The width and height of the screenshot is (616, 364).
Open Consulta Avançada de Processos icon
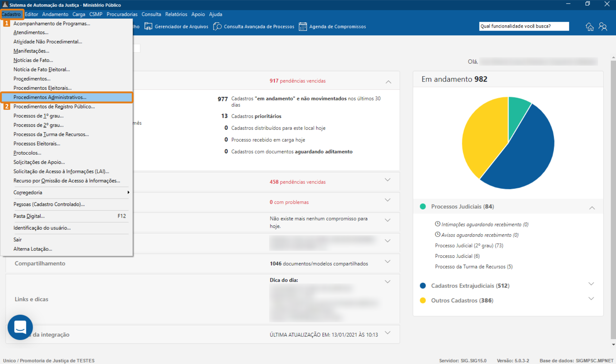click(217, 26)
